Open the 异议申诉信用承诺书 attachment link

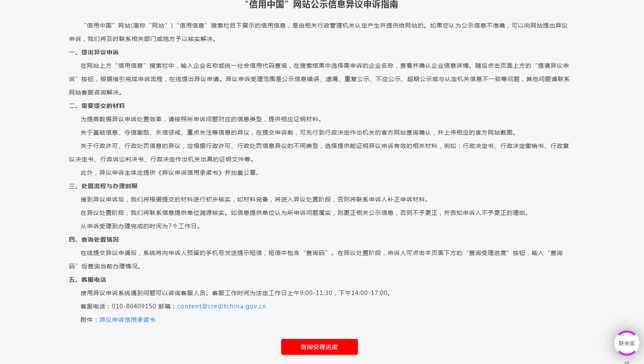pos(127,320)
